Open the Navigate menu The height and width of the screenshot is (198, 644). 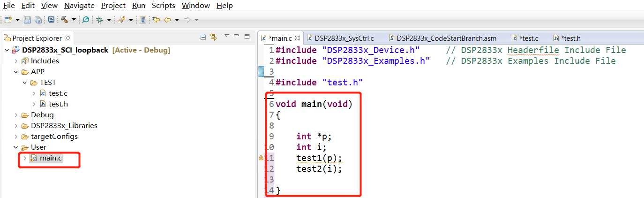(x=79, y=6)
